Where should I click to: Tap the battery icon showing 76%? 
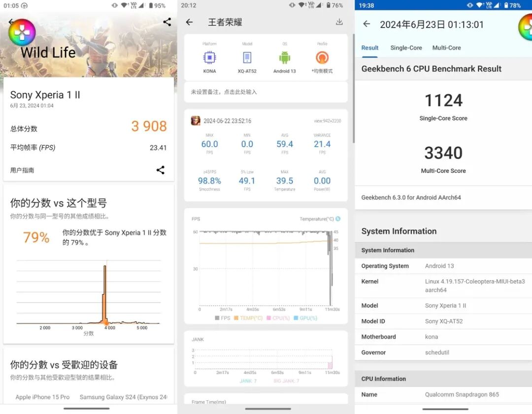click(x=329, y=5)
